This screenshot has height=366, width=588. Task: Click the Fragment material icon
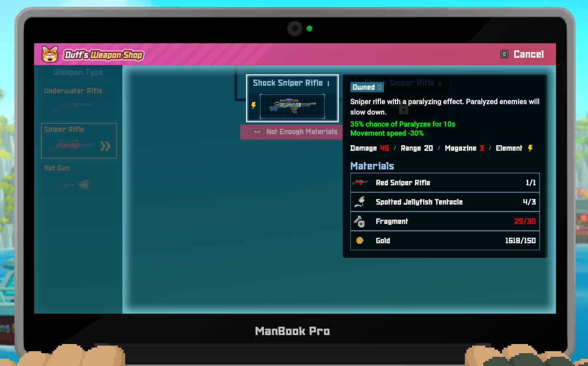(x=359, y=221)
